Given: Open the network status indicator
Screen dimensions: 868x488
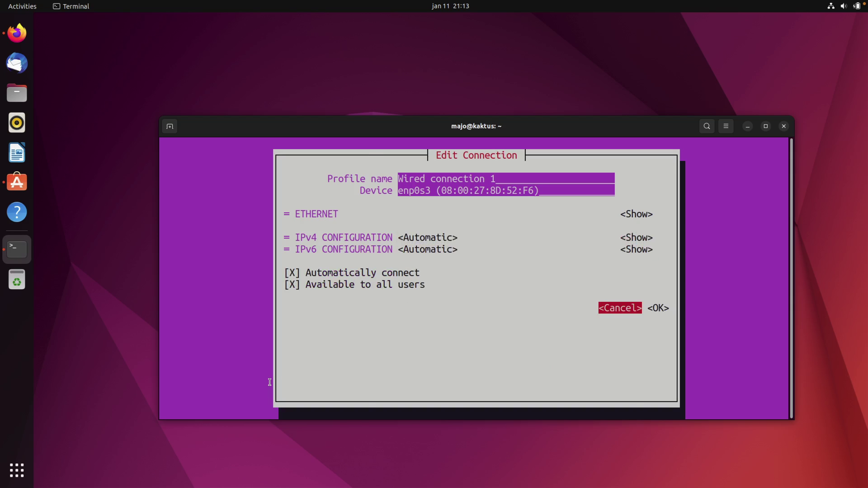Looking at the screenshot, I should (x=830, y=6).
